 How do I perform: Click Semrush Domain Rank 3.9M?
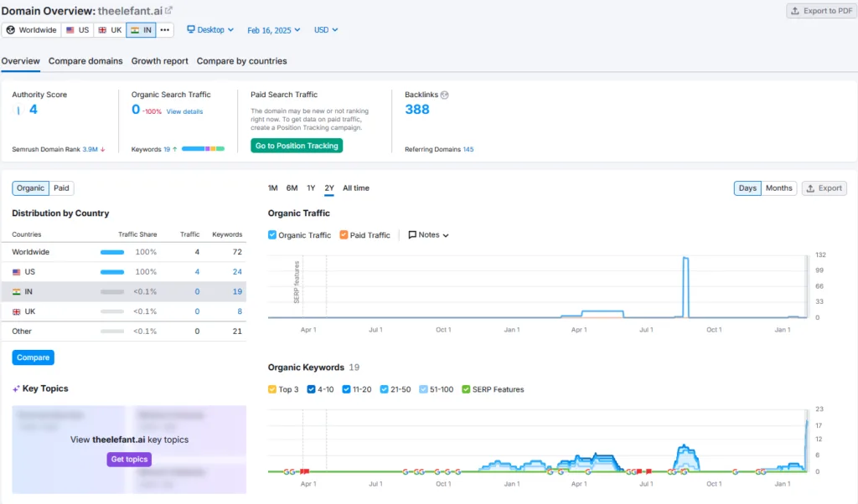[x=90, y=149]
